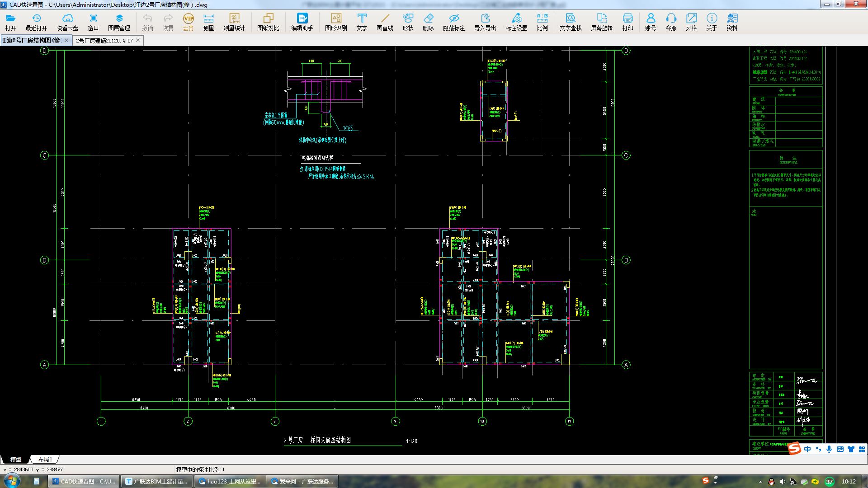Open the 关于 about dialog
Viewport: 868px width, 488px height.
point(712,22)
